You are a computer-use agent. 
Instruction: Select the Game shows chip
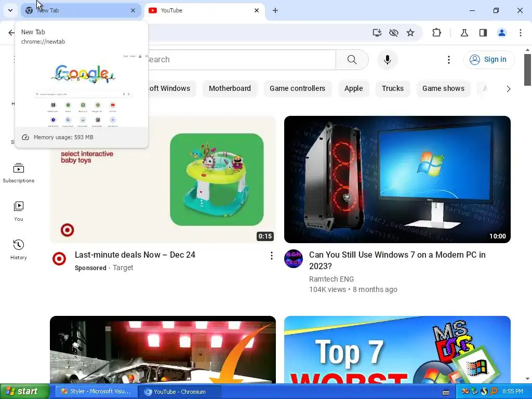coord(443,88)
